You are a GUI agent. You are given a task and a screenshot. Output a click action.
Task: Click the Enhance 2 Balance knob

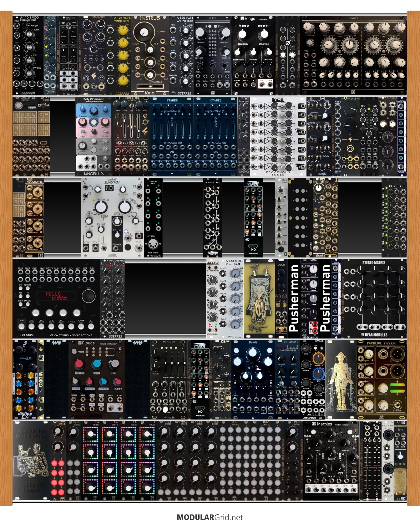[x=281, y=358]
